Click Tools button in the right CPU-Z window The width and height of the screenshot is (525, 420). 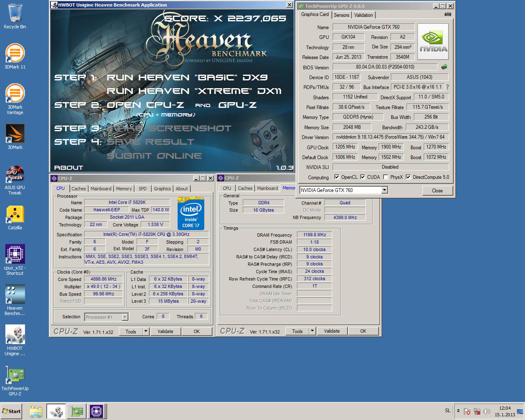[x=297, y=331]
